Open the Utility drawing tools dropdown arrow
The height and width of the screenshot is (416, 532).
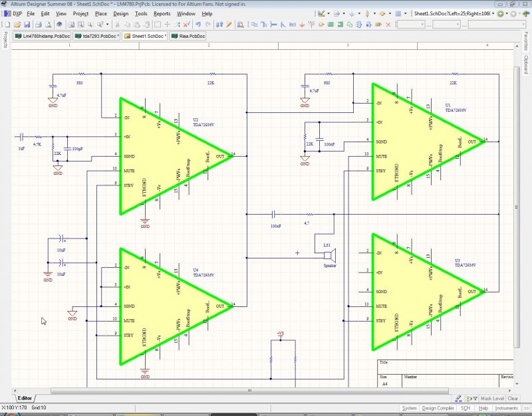(329, 13)
